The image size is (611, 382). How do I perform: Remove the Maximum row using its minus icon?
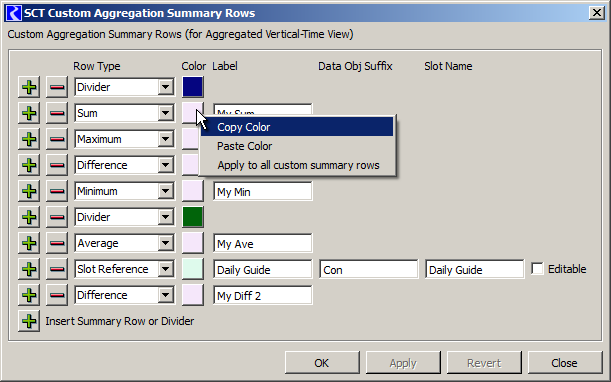coord(57,139)
